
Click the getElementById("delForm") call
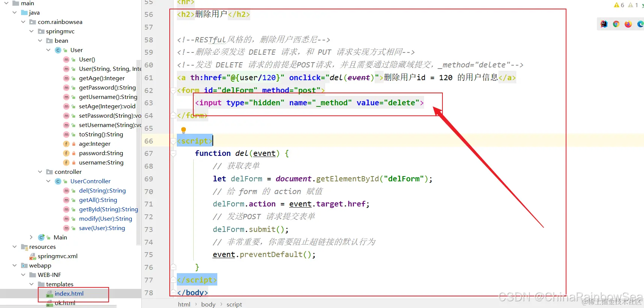[372, 179]
